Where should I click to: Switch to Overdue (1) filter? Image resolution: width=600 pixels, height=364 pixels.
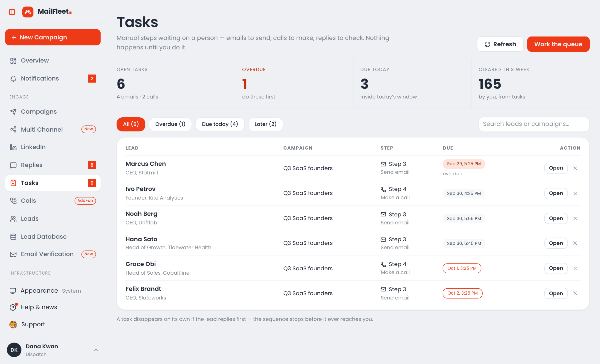[170, 124]
